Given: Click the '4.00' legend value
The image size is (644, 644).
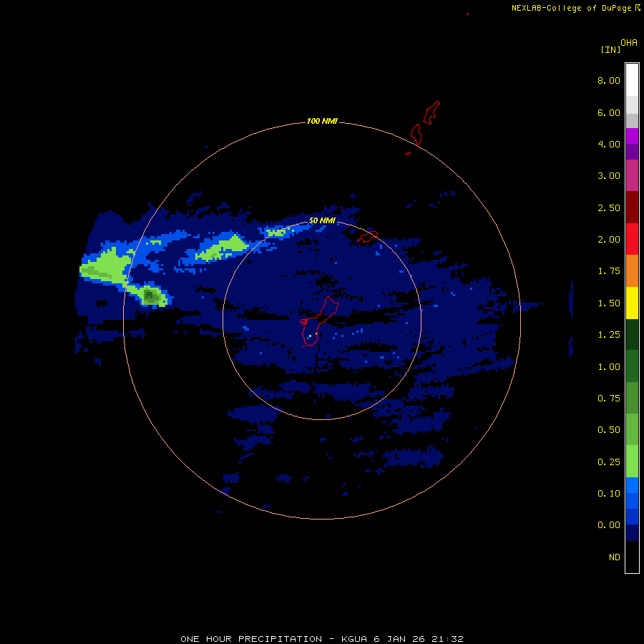Looking at the screenshot, I should click(x=609, y=144).
